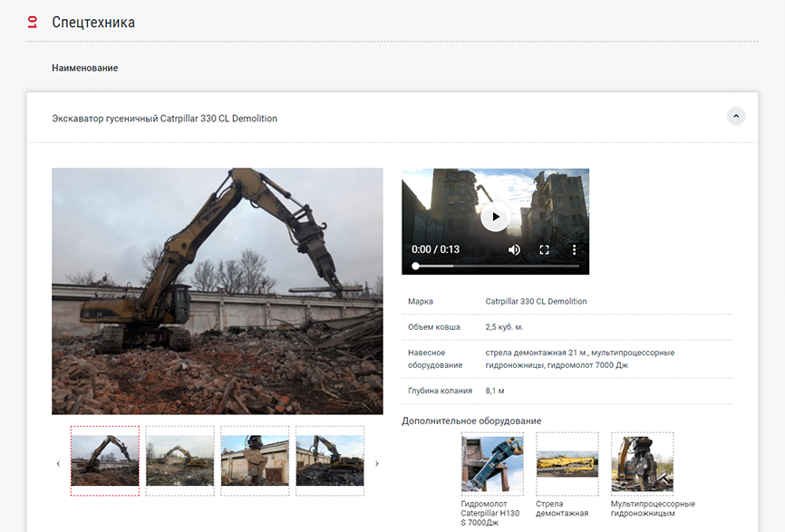Mute the video sound
Screen dimensions: 785x532
click(514, 249)
